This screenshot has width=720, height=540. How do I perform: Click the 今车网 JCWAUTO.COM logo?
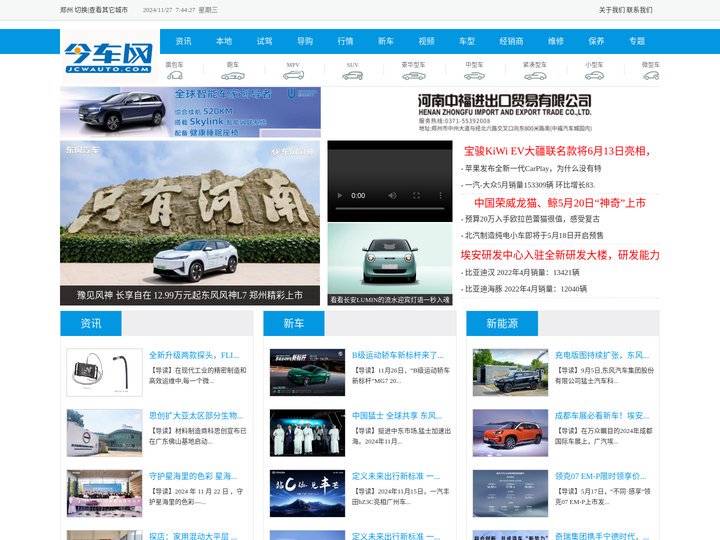pyautogui.click(x=108, y=57)
